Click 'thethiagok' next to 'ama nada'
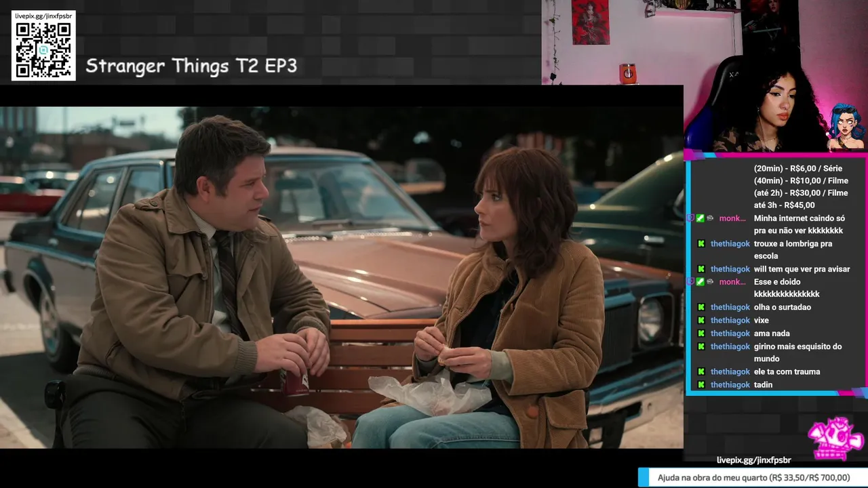 (730, 333)
